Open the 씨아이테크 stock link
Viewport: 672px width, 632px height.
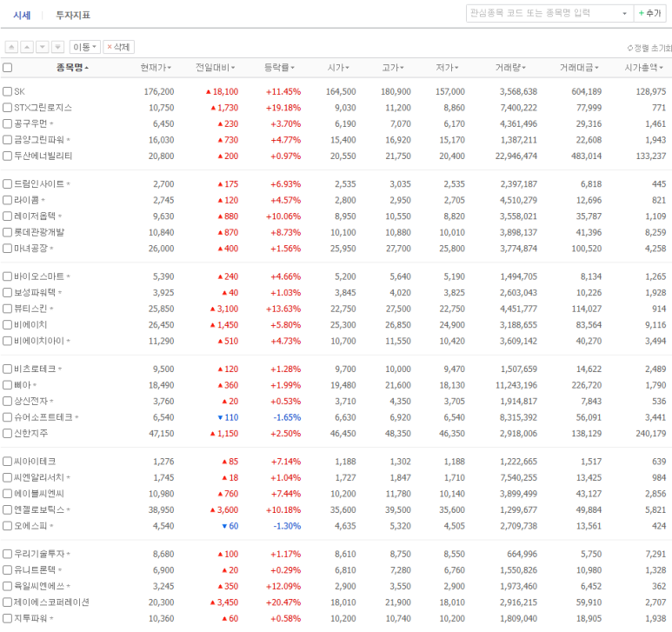(x=35, y=462)
